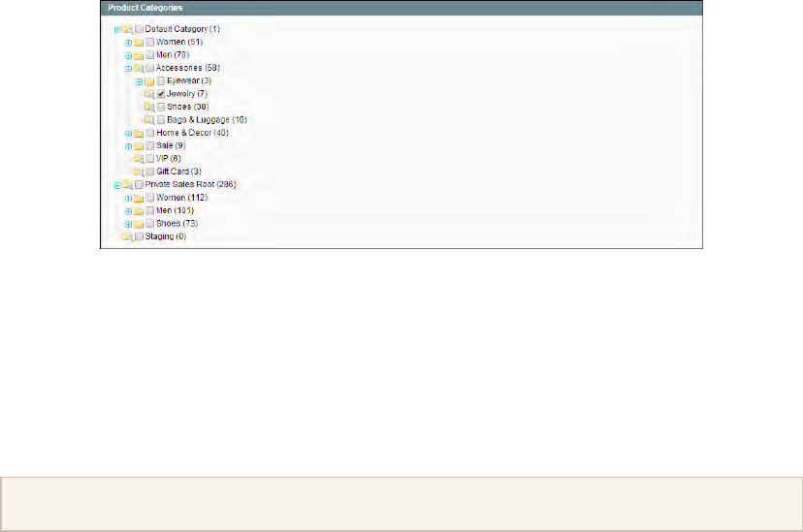Click the folder icon beside Shoes (73)

tap(139, 224)
